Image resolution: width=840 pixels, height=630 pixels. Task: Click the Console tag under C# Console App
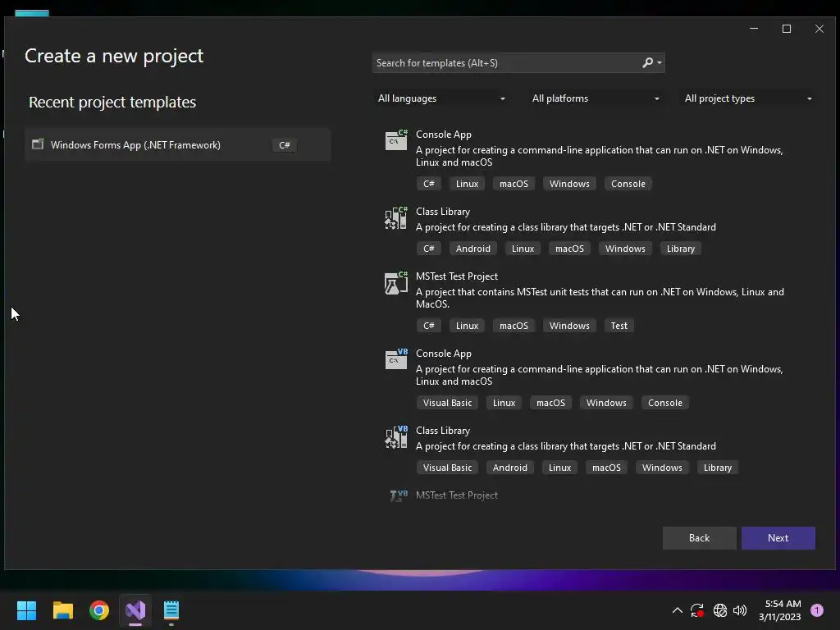click(x=628, y=184)
